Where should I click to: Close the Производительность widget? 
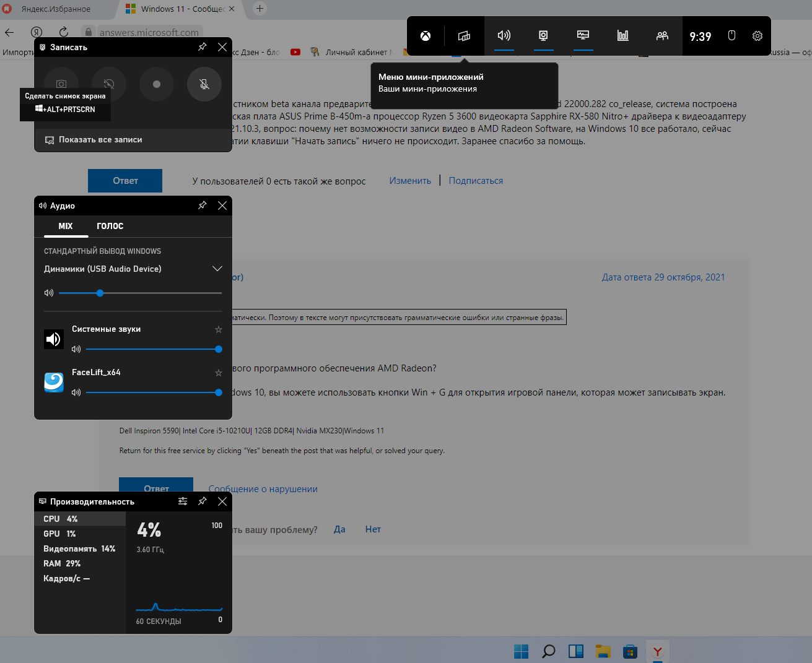pos(222,501)
